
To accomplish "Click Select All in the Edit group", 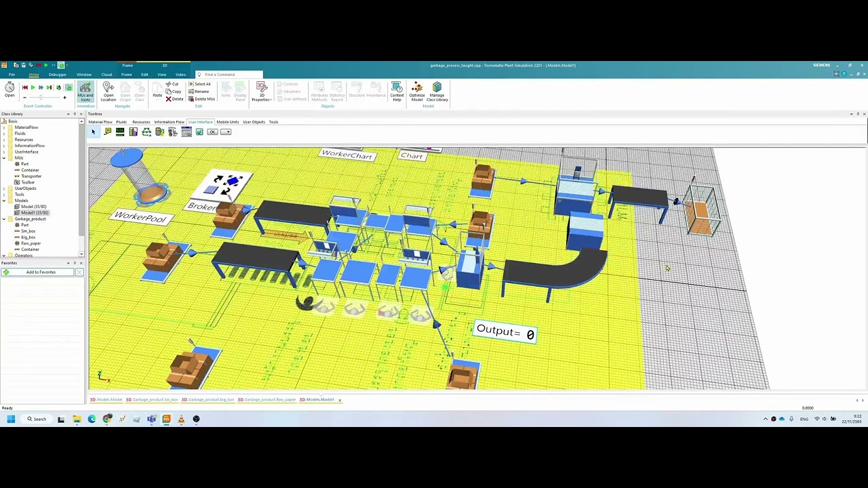I will pyautogui.click(x=200, y=84).
